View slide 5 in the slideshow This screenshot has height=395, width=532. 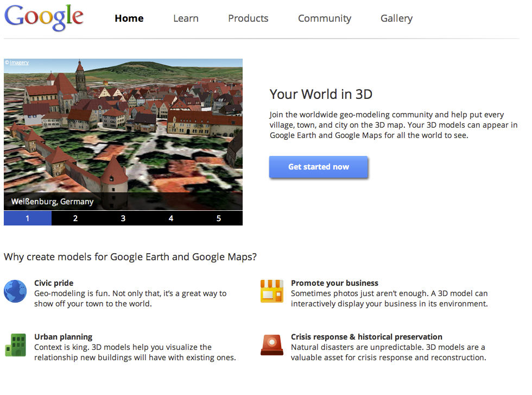218,218
